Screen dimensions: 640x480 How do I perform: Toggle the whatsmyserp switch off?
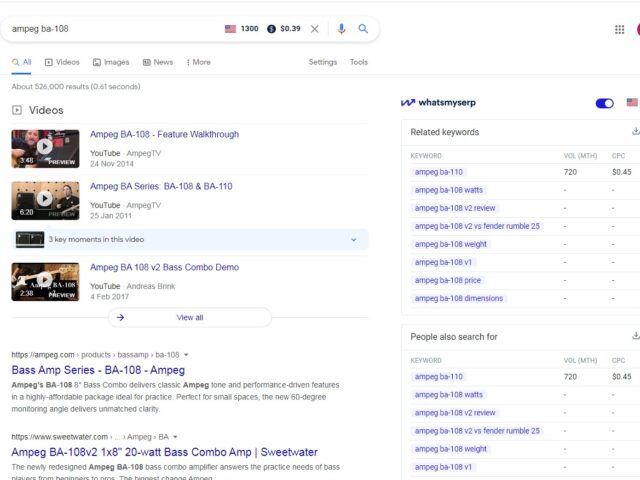[x=604, y=103]
